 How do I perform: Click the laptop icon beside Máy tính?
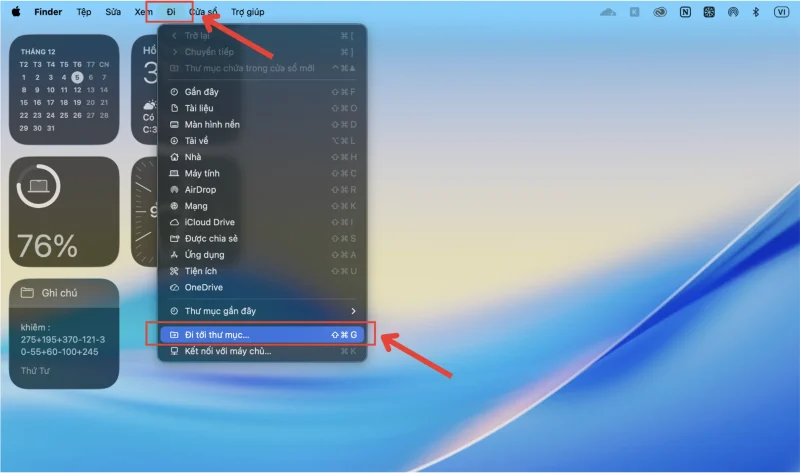(x=174, y=173)
